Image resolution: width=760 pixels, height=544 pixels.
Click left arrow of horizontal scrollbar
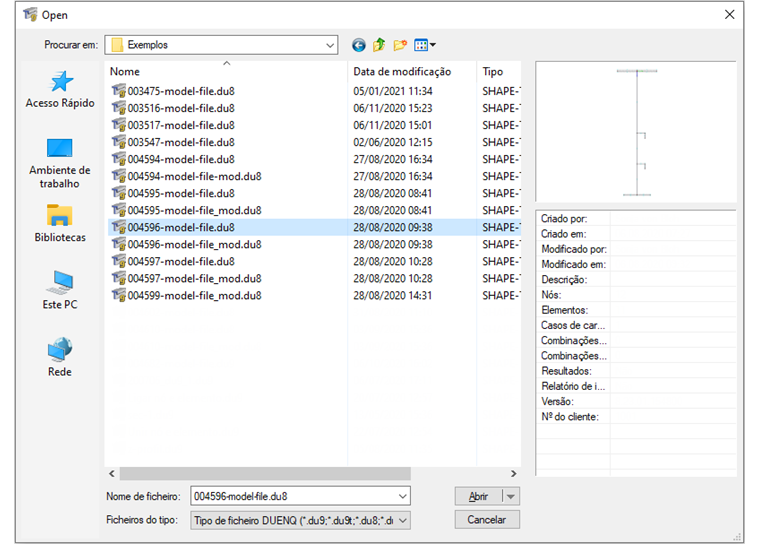coord(112,473)
